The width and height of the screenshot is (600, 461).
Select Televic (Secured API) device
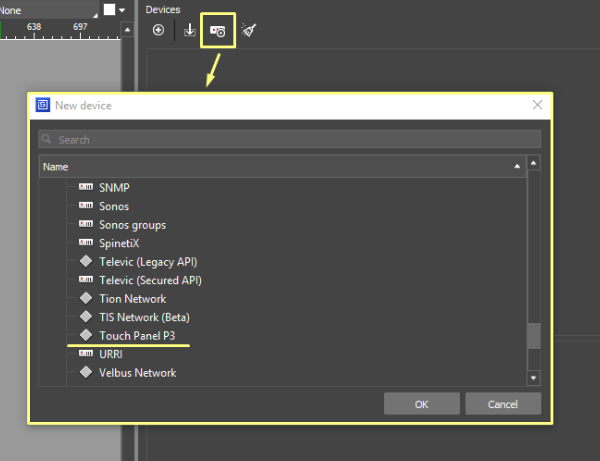click(150, 280)
